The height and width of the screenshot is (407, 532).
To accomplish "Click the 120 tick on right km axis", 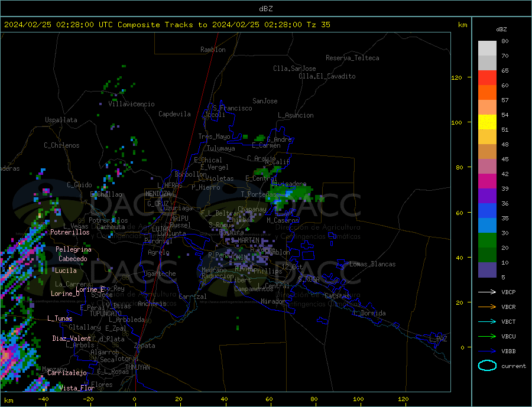I will tap(457, 77).
